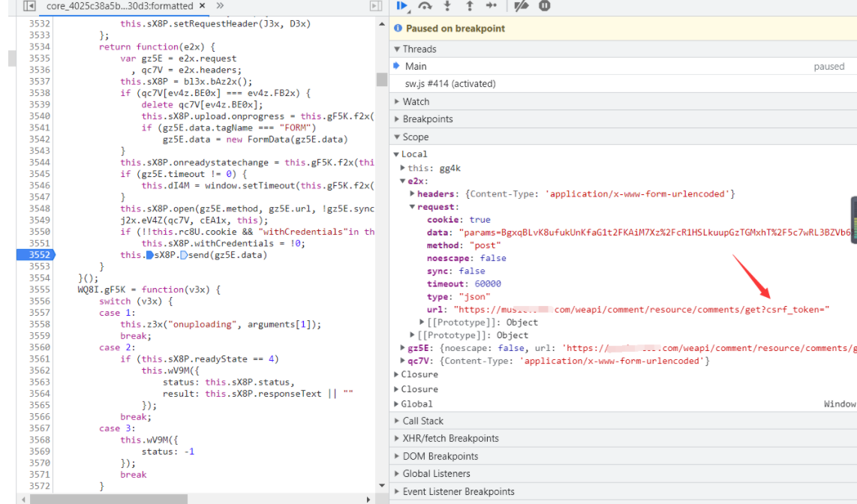Screen dimensions: 857x504
Task: Expand the qc7V variable
Action: click(403, 361)
